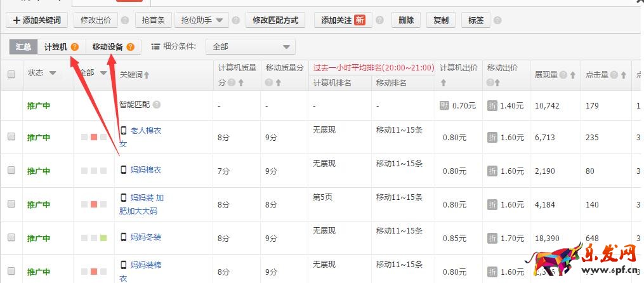Screen dimensions: 644x283
Task: Click the 添加关键词 button
Action: pyautogui.click(x=37, y=20)
